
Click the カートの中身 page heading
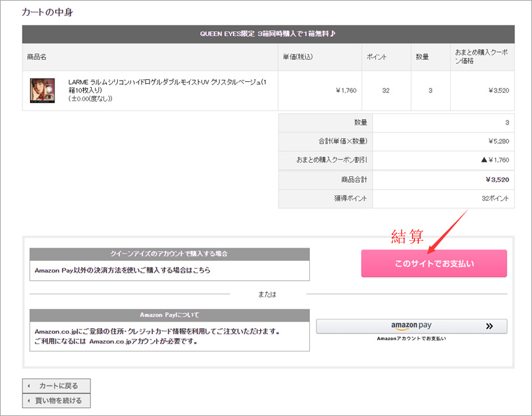coord(51,12)
